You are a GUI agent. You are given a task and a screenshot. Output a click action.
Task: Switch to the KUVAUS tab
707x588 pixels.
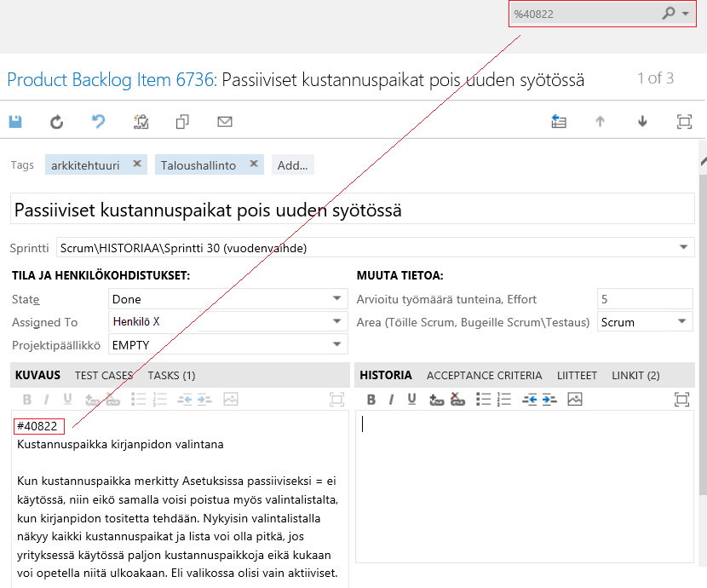[37, 375]
